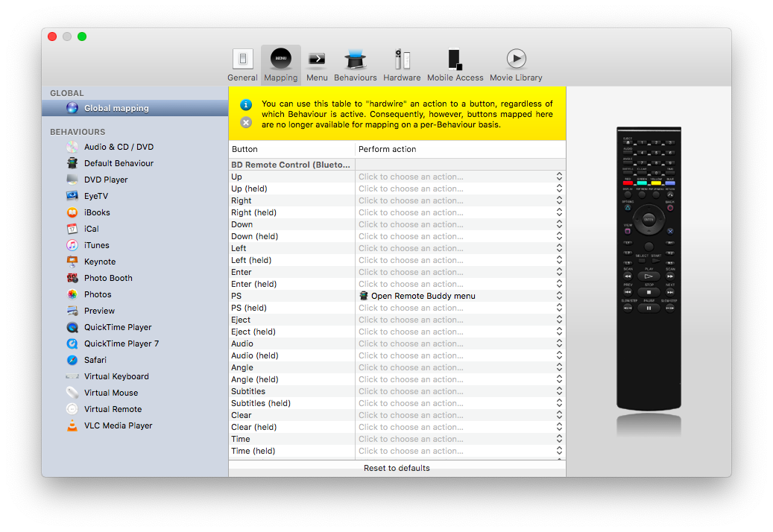773x532 pixels.
Task: Click the BD Remote Control group row
Action: (x=397, y=165)
